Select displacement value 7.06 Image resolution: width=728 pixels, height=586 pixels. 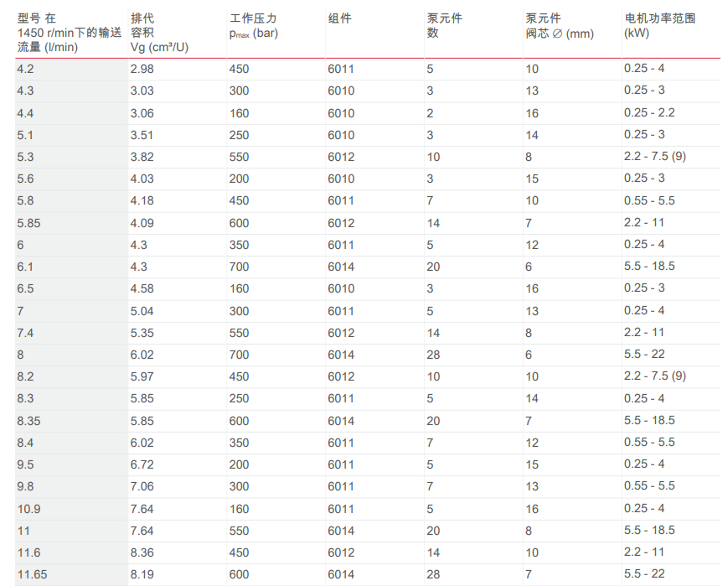(142, 487)
